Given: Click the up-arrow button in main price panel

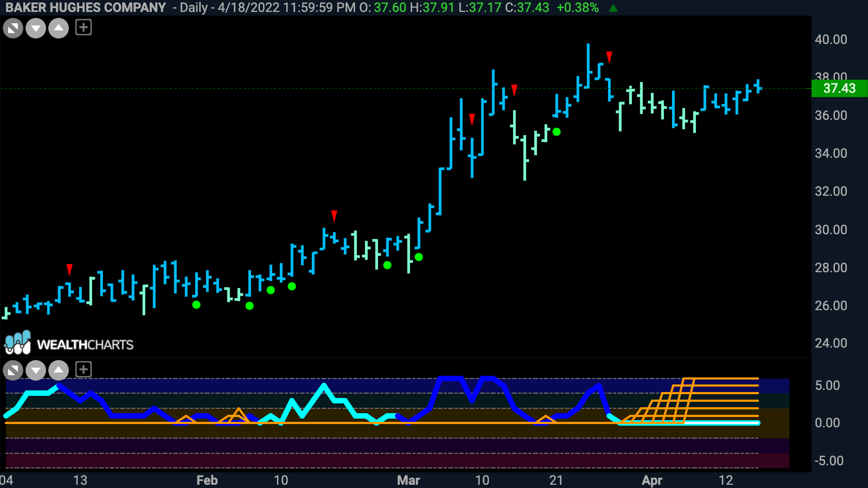Looking at the screenshot, I should pos(59,28).
